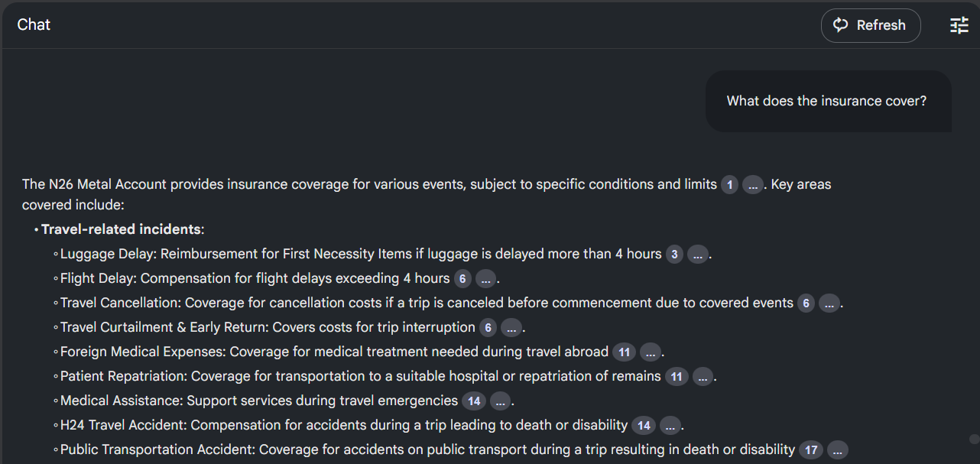Open chat settings sliders icon
Image resolution: width=980 pixels, height=464 pixels.
959,25
